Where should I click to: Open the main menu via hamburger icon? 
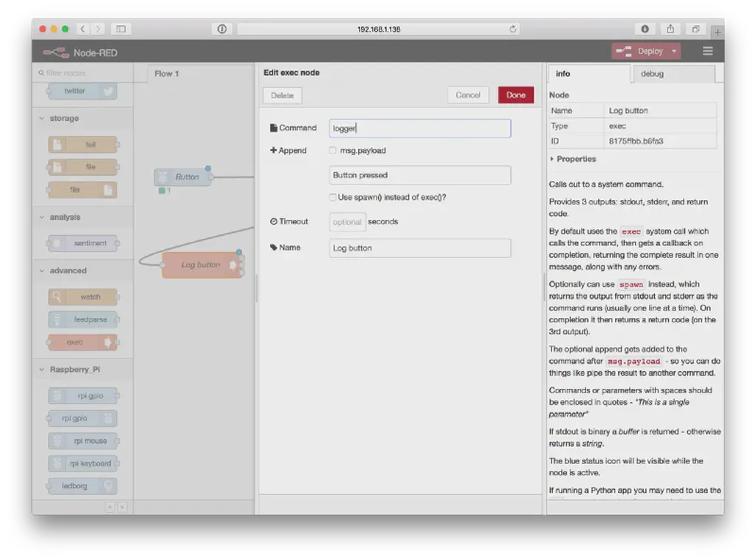point(707,51)
